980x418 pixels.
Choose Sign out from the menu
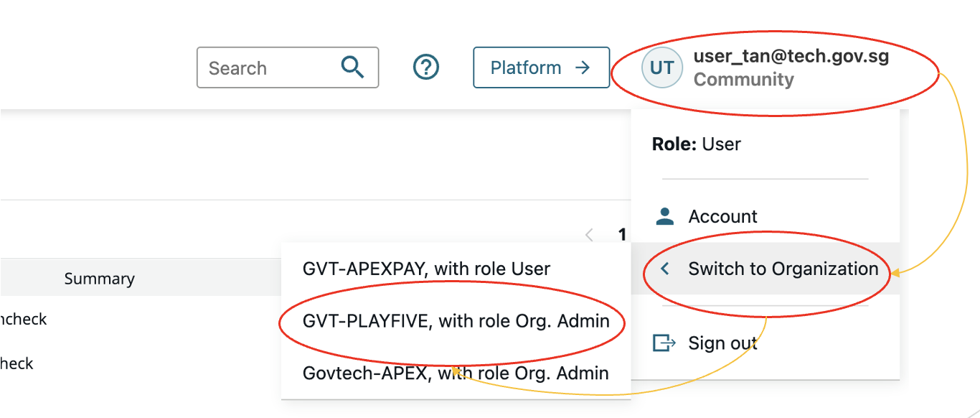(722, 343)
